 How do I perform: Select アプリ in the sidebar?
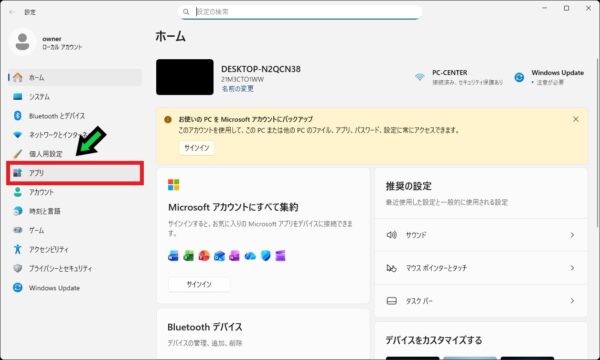pos(75,173)
